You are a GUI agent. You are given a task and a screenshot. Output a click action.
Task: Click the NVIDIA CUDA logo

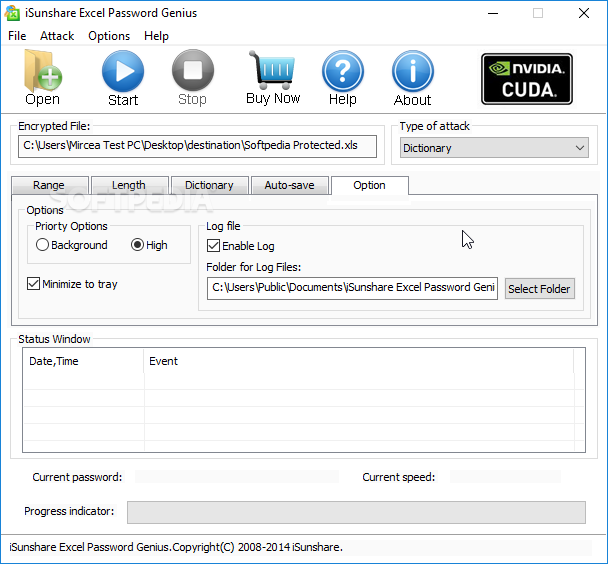click(x=527, y=79)
